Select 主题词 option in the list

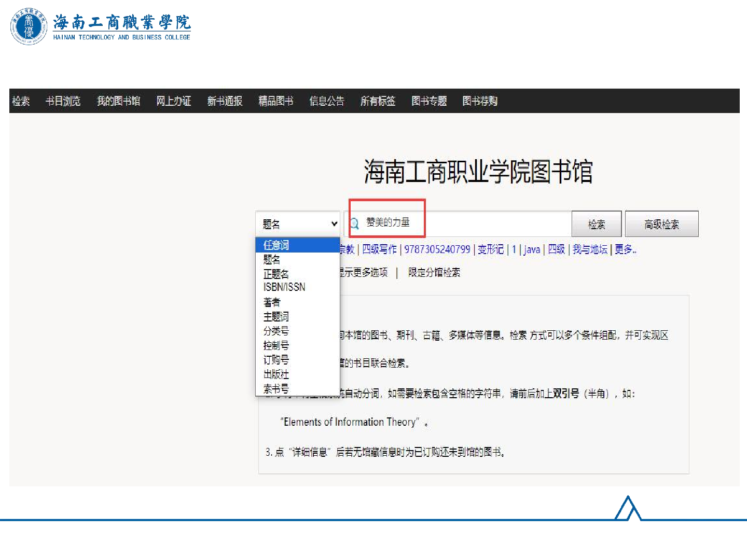[276, 316]
